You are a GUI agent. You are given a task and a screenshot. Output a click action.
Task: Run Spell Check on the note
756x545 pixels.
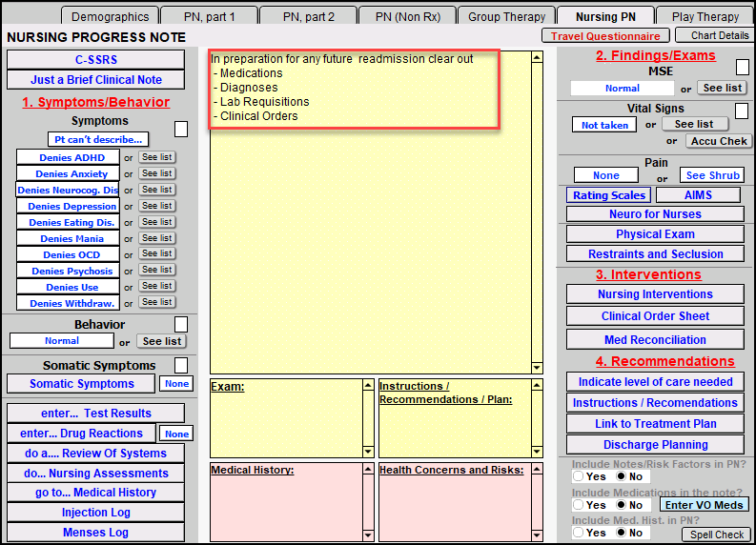click(716, 535)
